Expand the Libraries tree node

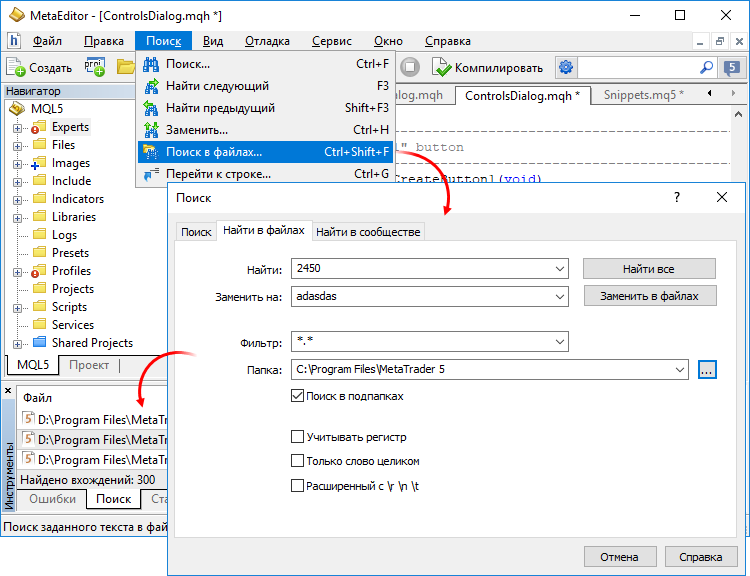point(17,218)
